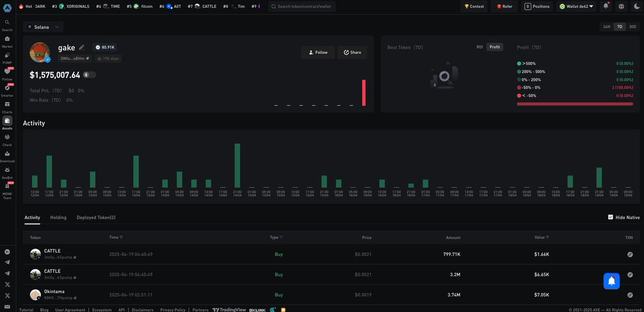Toggle the Hide Native checkbox
644x312 pixels.
(x=610, y=217)
